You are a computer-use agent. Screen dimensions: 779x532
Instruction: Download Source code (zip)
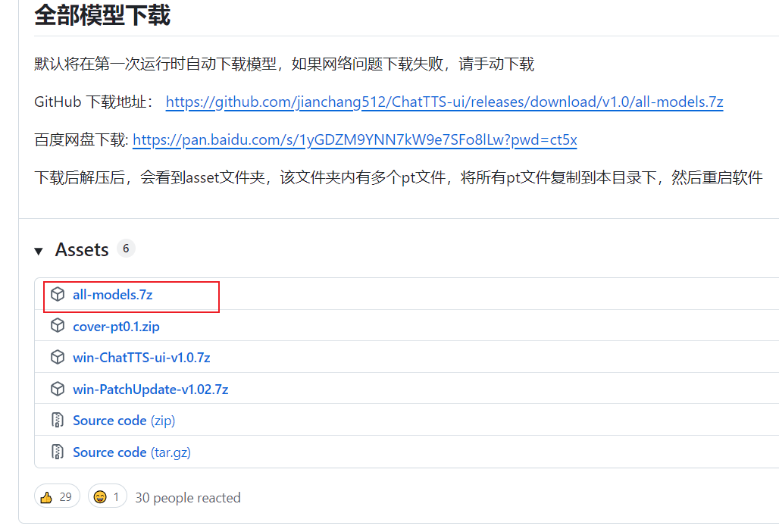124,421
